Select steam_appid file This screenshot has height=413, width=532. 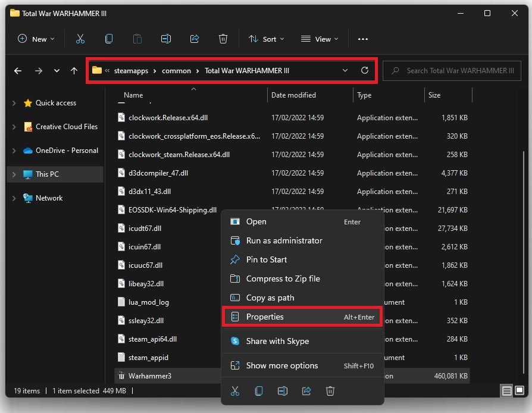pyautogui.click(x=148, y=357)
